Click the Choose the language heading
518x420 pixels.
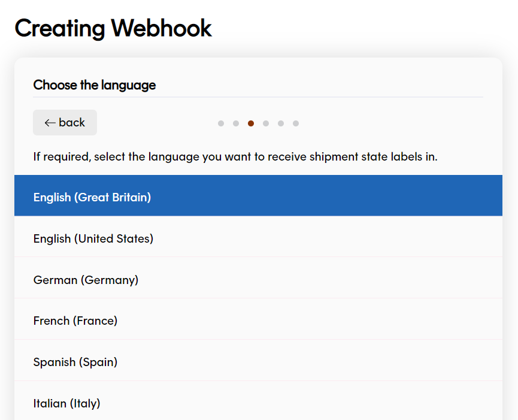pos(95,85)
